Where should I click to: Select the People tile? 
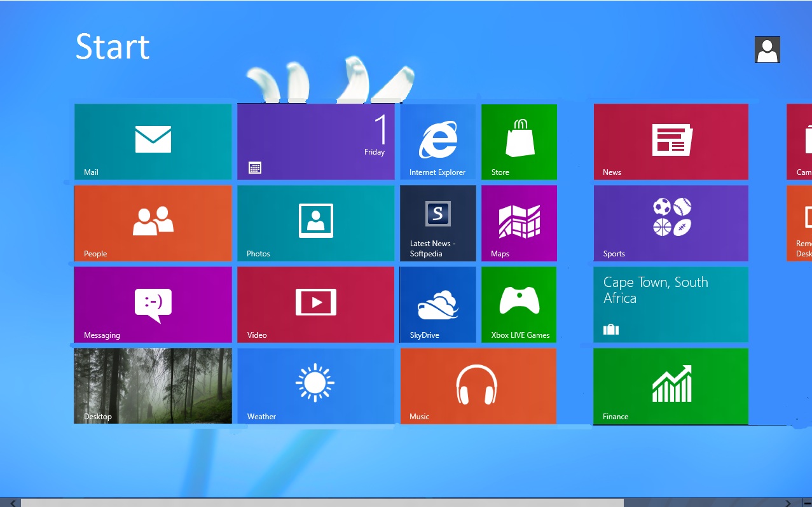pos(153,223)
